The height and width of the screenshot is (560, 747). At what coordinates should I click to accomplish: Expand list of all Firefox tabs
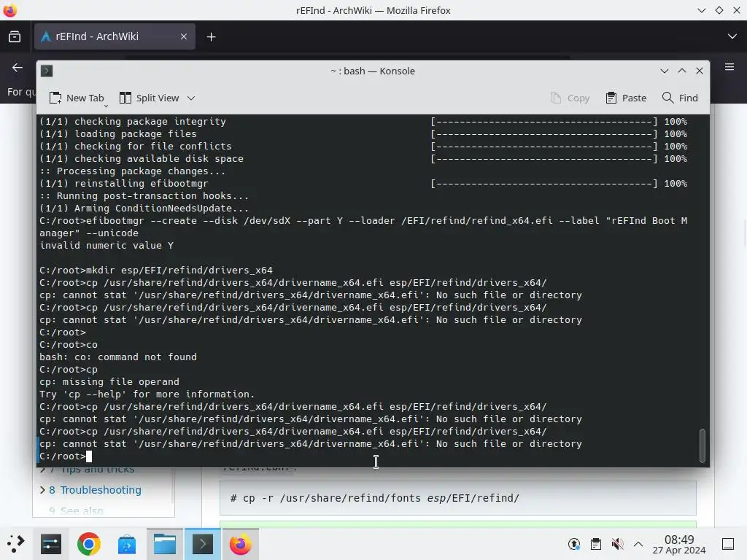pos(732,36)
